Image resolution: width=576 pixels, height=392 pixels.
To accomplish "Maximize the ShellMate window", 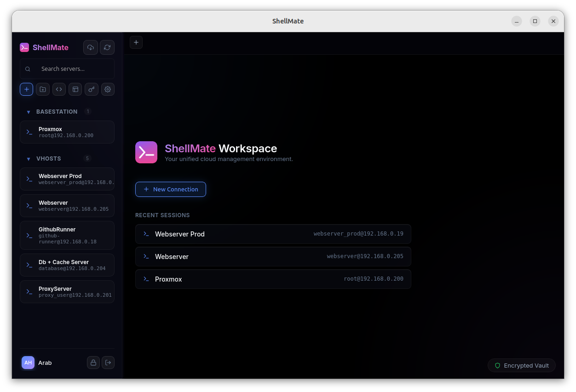I will [x=535, y=21].
